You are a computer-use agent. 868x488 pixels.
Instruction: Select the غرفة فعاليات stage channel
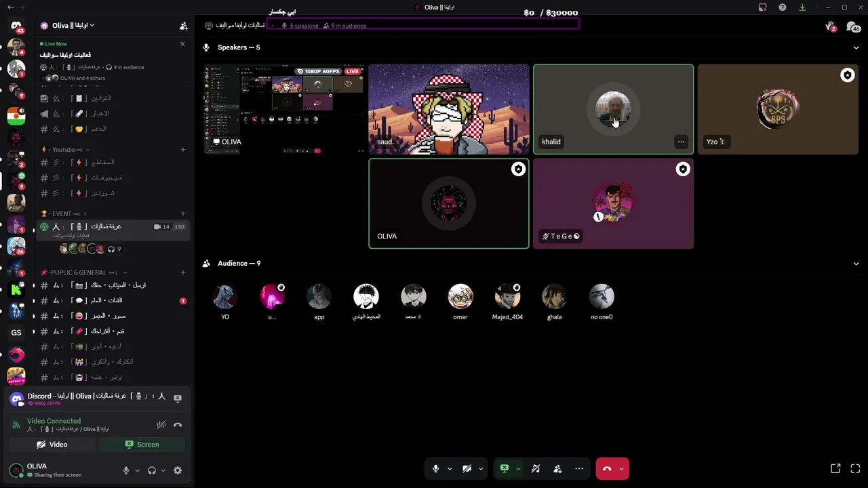tap(112, 230)
